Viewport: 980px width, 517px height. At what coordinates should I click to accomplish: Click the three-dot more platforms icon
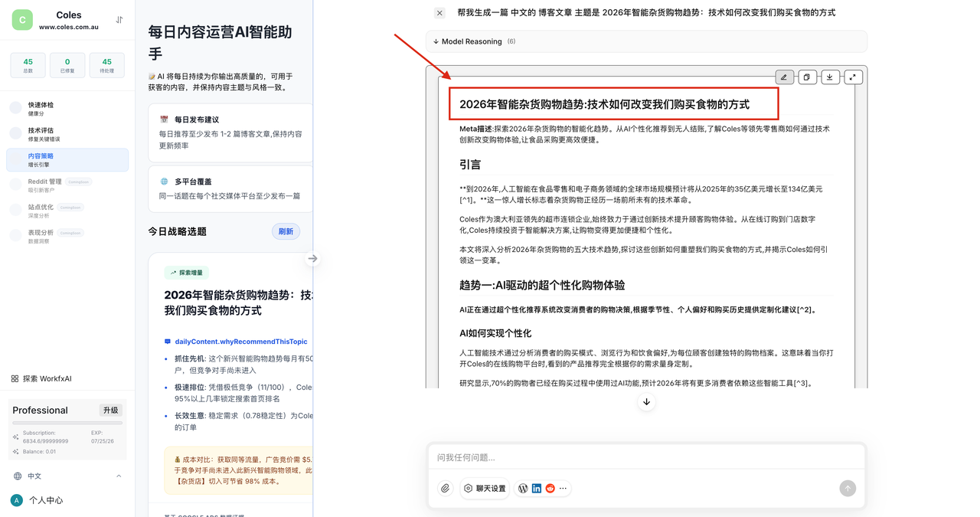(563, 489)
